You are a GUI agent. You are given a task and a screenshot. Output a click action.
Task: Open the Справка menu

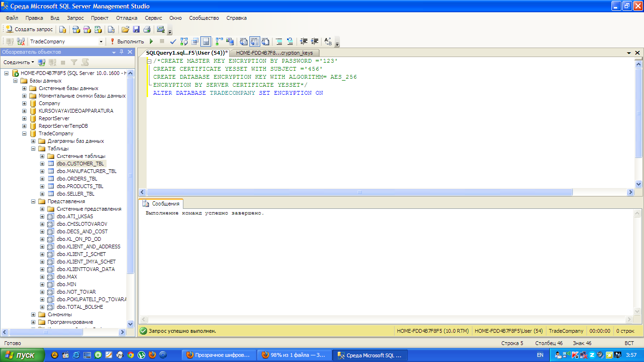tap(237, 18)
